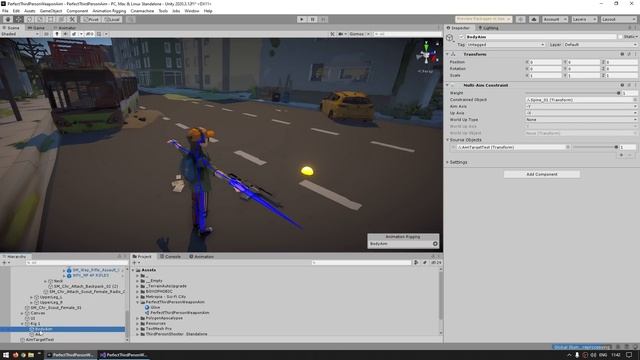Open the GameObject menu
640x360 pixels.
pos(51,11)
